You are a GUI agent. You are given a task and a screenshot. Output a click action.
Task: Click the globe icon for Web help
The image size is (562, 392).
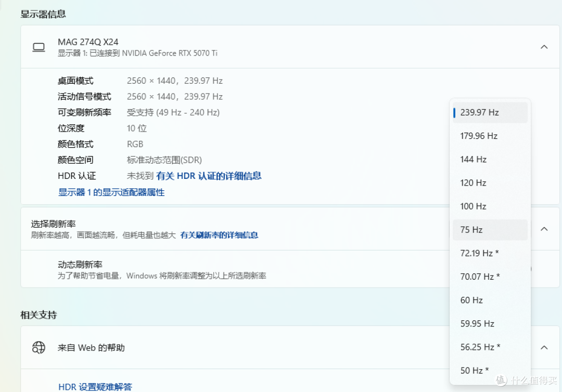coord(39,347)
